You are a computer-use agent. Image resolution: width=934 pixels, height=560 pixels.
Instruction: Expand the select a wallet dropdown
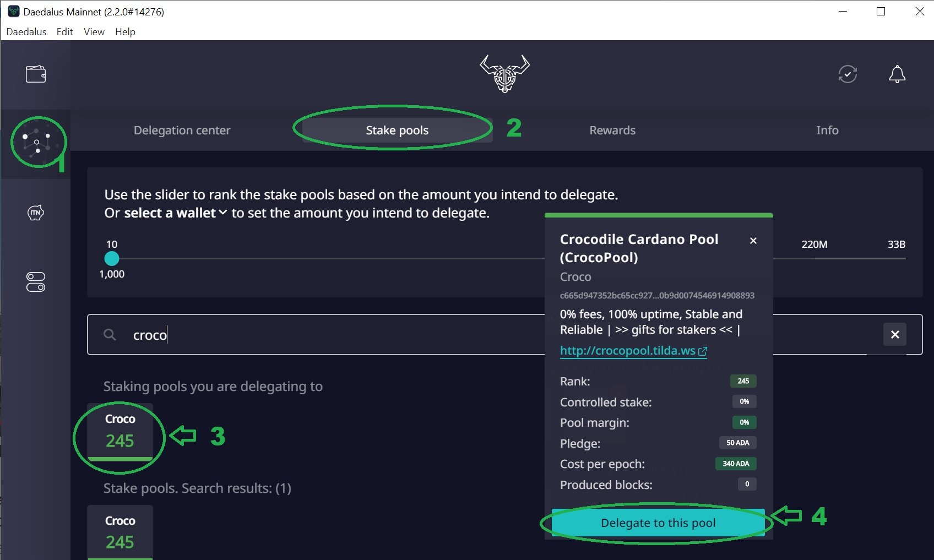coord(175,213)
